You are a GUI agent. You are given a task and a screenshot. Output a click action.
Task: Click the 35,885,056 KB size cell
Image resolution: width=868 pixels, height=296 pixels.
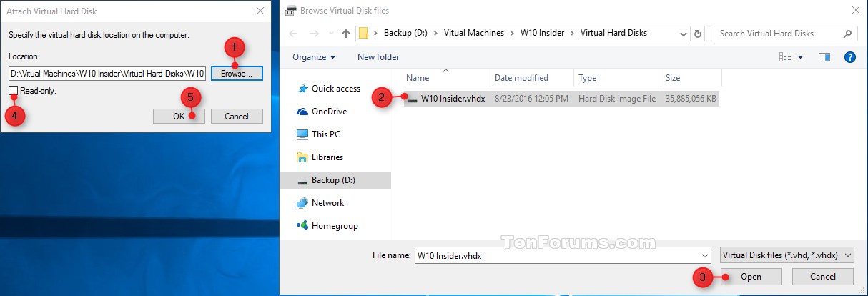(x=690, y=99)
